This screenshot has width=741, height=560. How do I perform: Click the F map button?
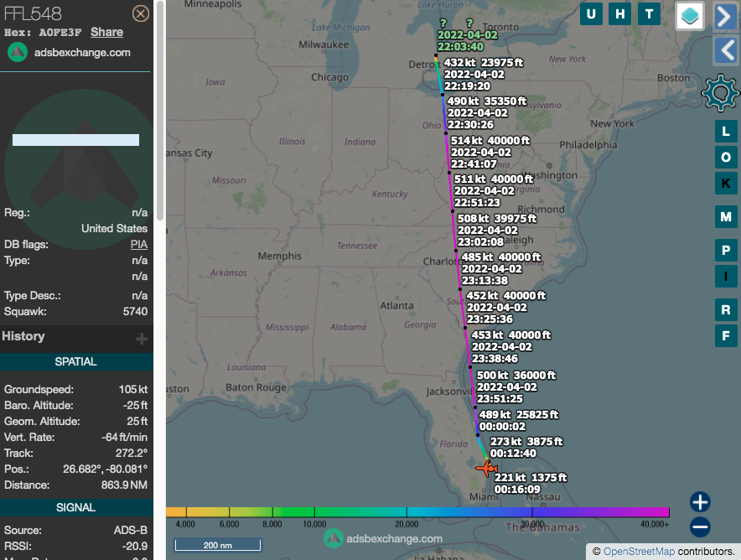(x=726, y=336)
